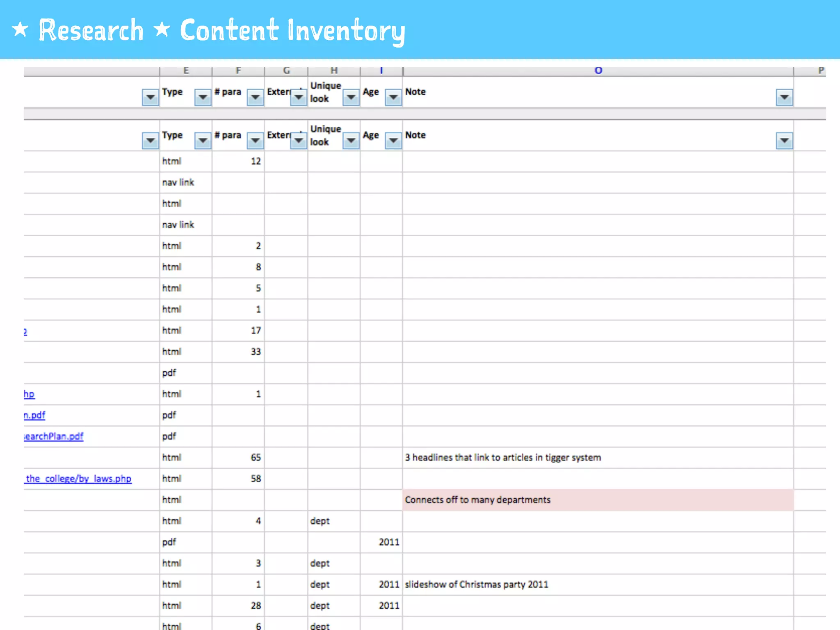840x630 pixels.
Task: Open the n.pdf link
Action: tap(34, 415)
